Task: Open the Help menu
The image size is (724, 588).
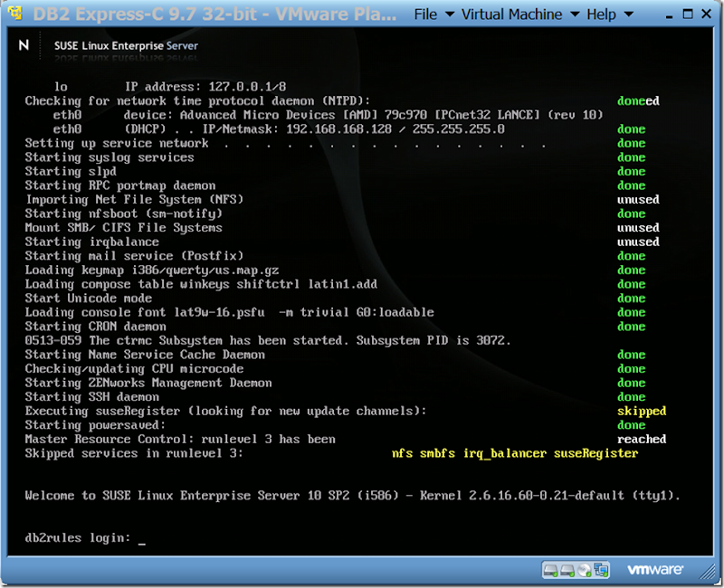Action: 609,14
